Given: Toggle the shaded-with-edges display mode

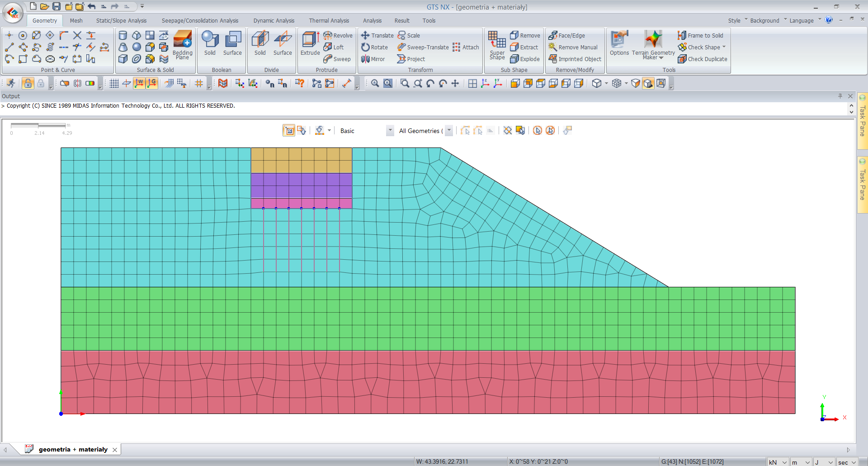Looking at the screenshot, I should click(648, 83).
